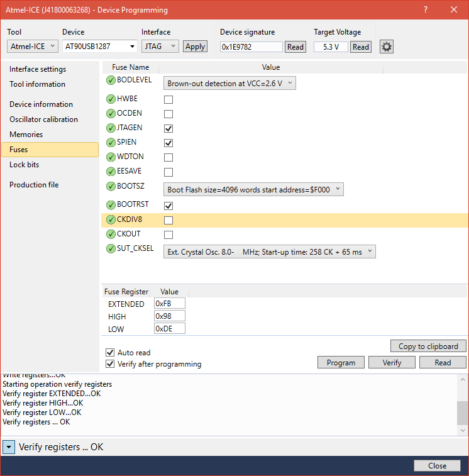Screen dimensions: 469x476
Task: Toggle the Auto read checkbox
Action: (110, 353)
